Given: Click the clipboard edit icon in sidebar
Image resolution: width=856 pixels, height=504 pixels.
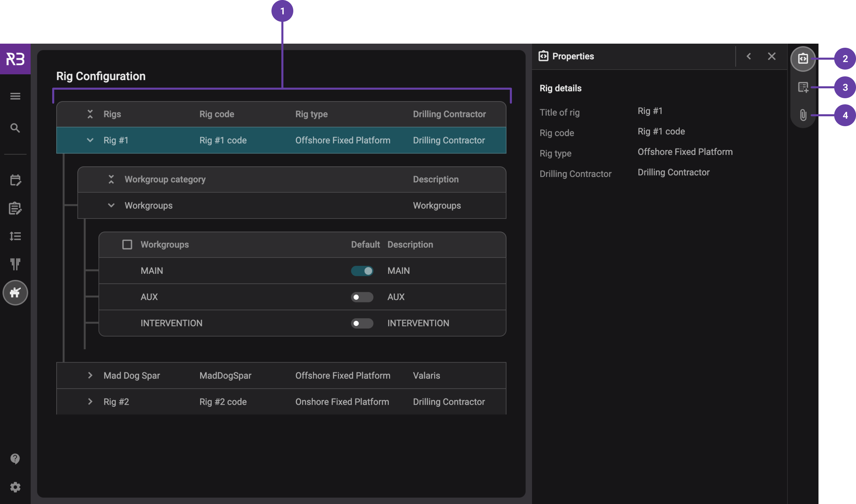Looking at the screenshot, I should (x=15, y=208).
